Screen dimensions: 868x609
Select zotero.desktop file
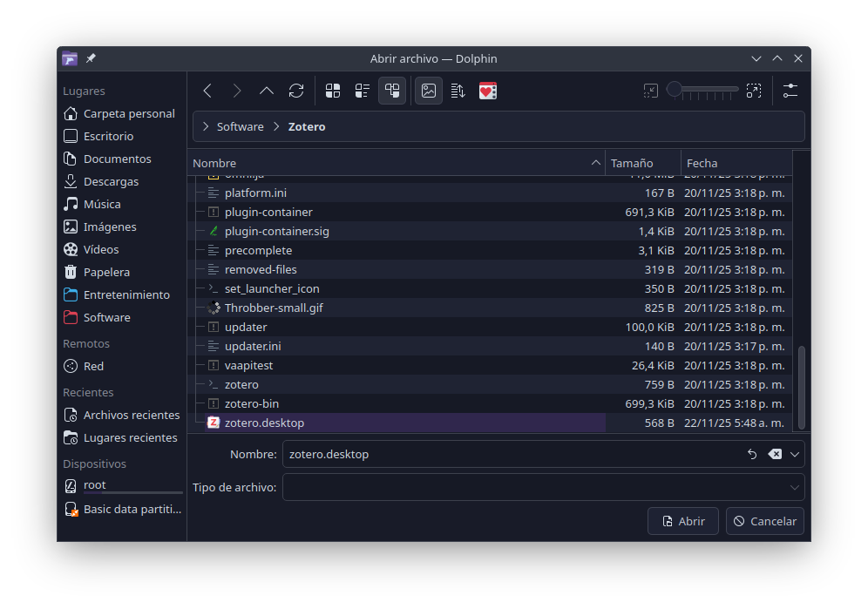pyautogui.click(x=490, y=423)
